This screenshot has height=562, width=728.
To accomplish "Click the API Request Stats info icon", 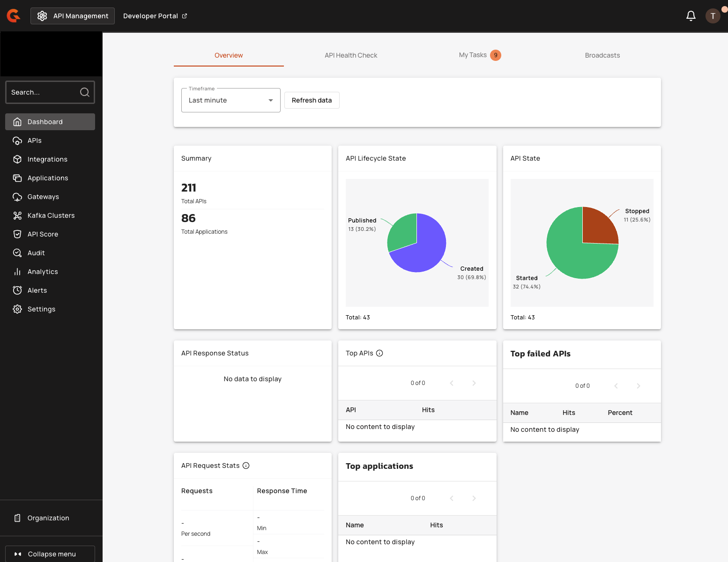I will (246, 466).
